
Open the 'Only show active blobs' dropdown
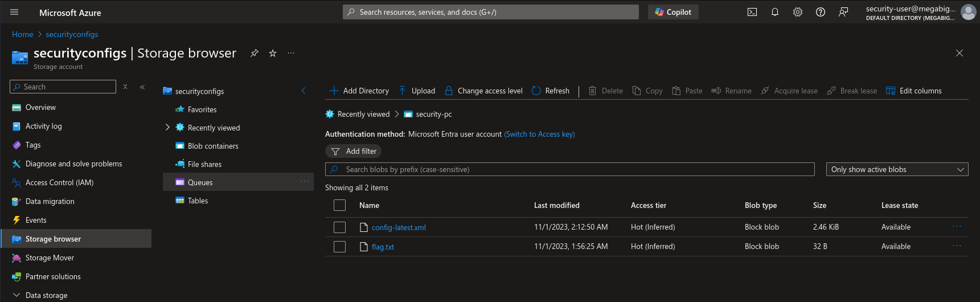click(897, 169)
